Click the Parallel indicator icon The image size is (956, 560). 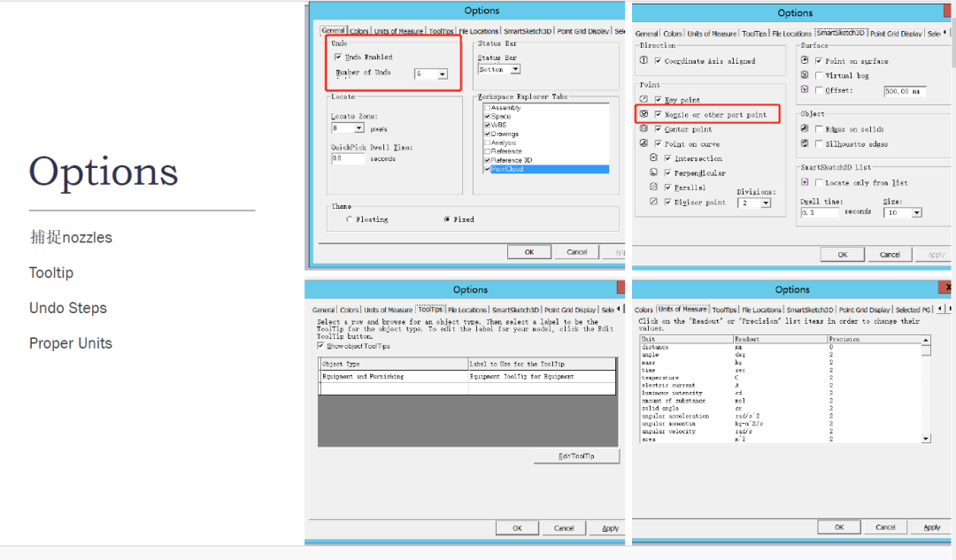(x=653, y=187)
